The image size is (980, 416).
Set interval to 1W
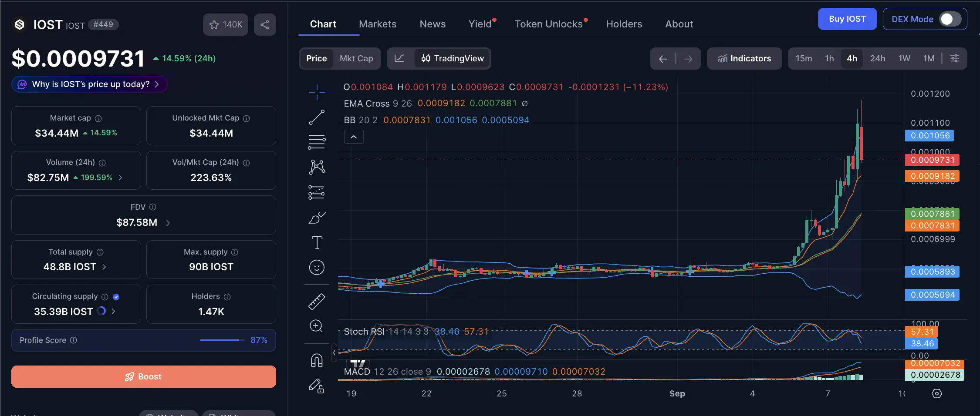pyautogui.click(x=904, y=58)
